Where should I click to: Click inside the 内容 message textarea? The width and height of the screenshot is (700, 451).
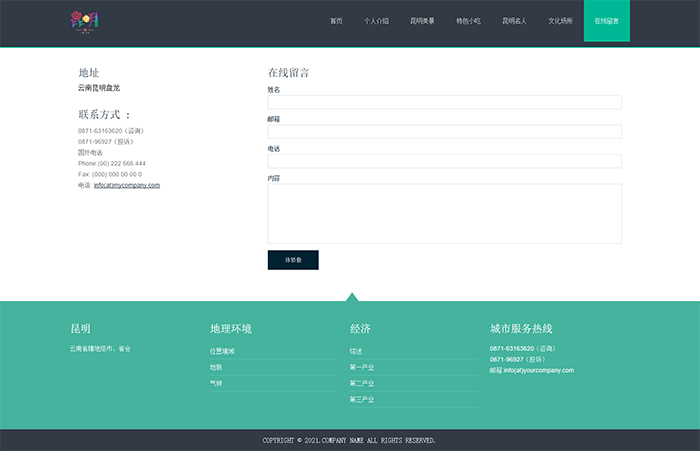pyautogui.click(x=444, y=213)
